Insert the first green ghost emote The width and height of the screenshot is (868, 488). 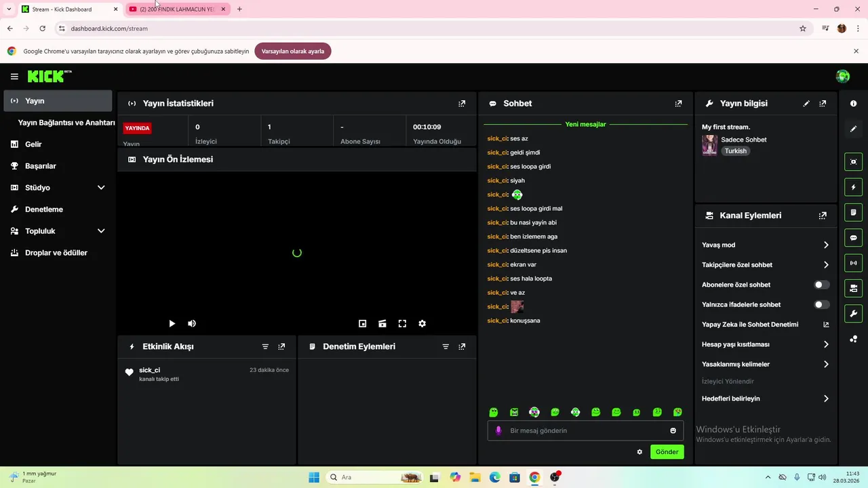click(x=494, y=412)
